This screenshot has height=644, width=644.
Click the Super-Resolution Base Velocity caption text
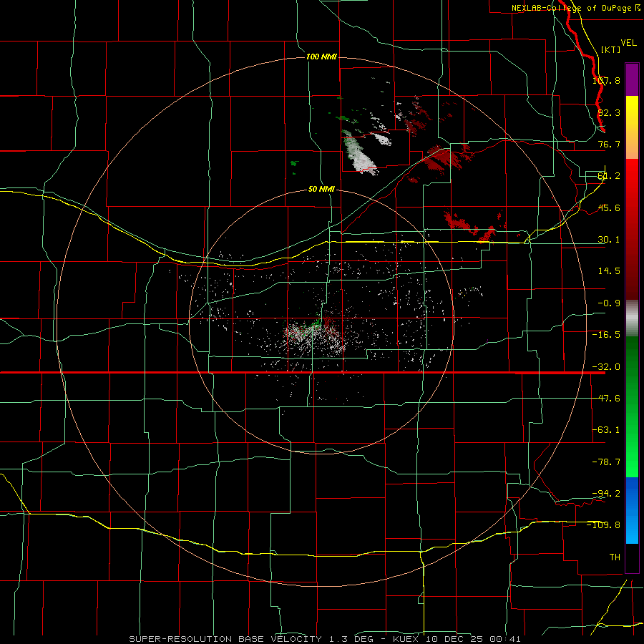(325, 639)
